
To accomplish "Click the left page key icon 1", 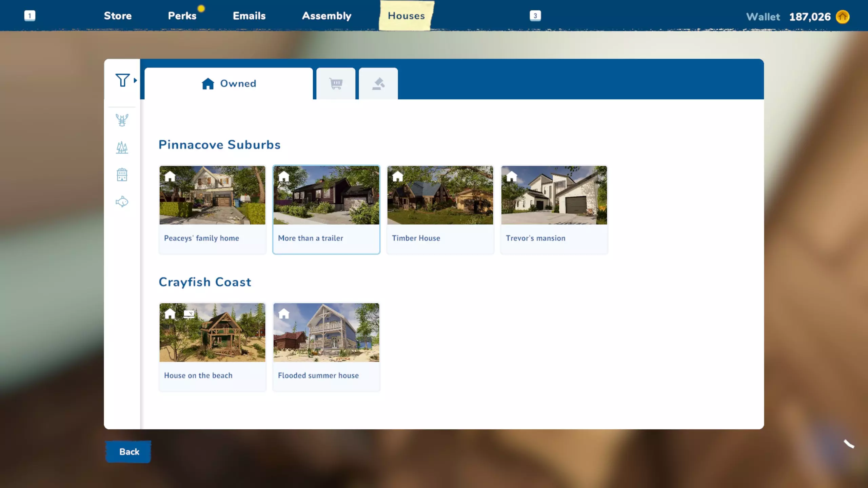I will tap(30, 16).
